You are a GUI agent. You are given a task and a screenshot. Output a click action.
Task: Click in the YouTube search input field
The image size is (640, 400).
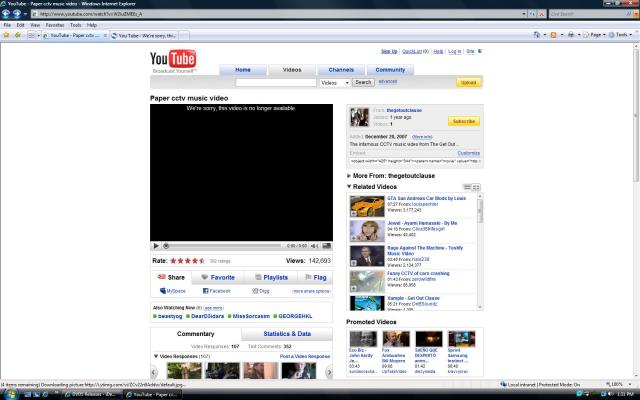click(276, 82)
